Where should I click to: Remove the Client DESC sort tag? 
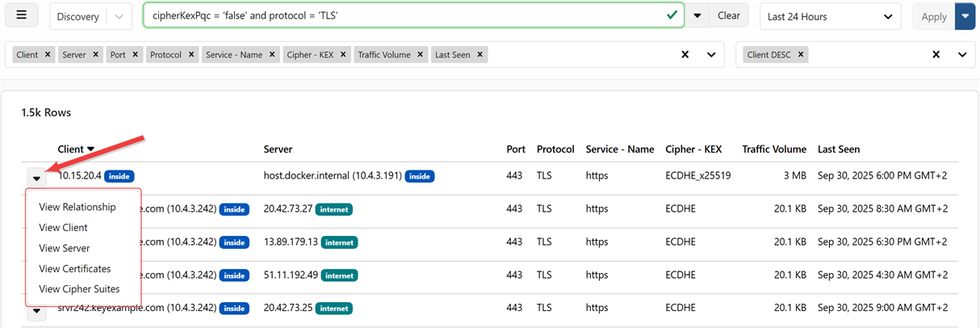pos(800,55)
